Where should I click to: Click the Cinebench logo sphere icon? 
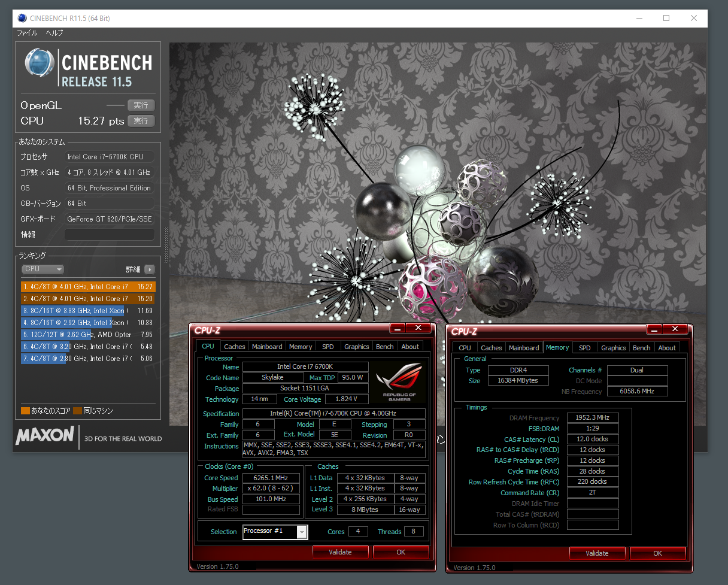pos(41,63)
